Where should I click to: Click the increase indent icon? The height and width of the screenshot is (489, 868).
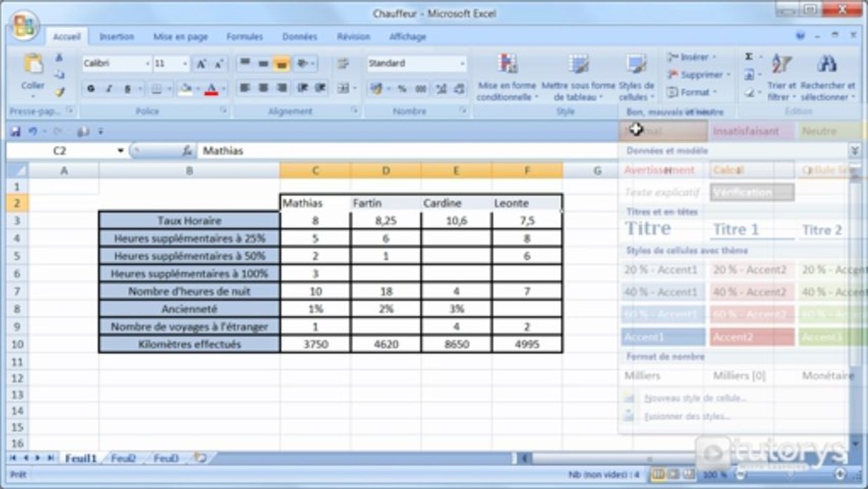point(320,88)
